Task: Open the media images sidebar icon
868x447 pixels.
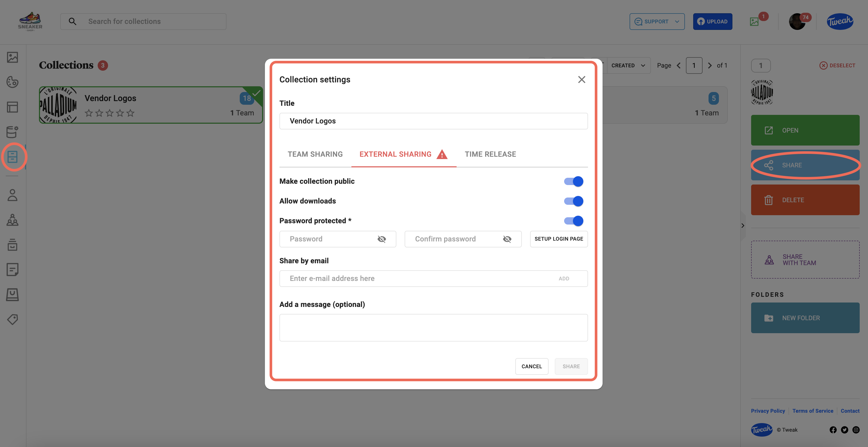Action: [x=12, y=57]
